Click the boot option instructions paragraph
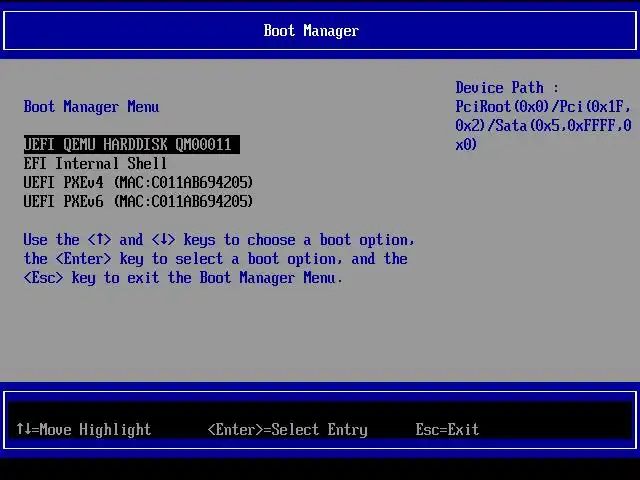Image resolution: width=640 pixels, height=480 pixels. pyautogui.click(x=219, y=259)
